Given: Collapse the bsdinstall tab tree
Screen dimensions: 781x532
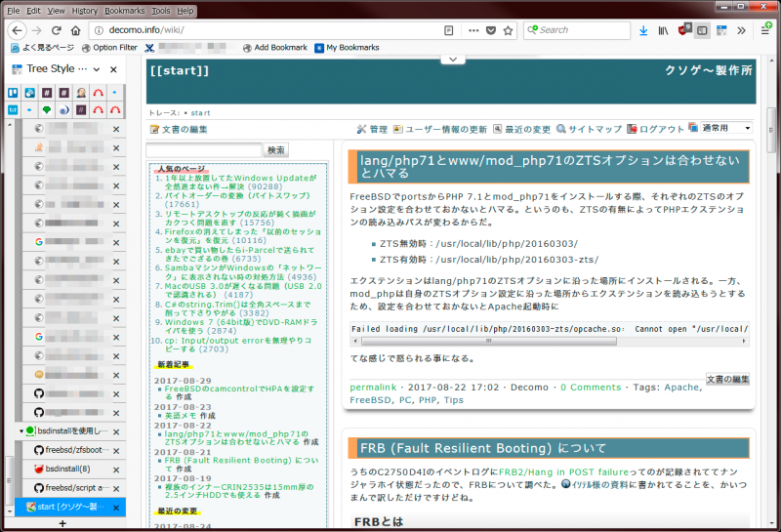Looking at the screenshot, I should coord(21,430).
